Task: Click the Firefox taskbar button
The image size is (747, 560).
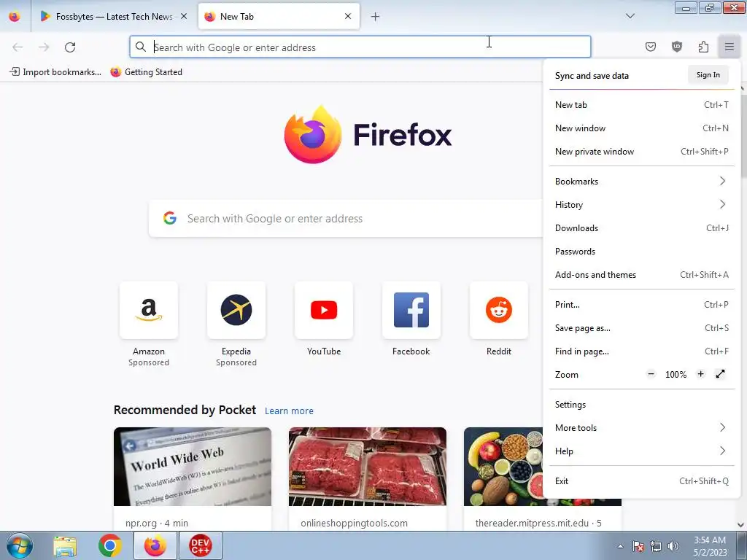Action: (155, 545)
